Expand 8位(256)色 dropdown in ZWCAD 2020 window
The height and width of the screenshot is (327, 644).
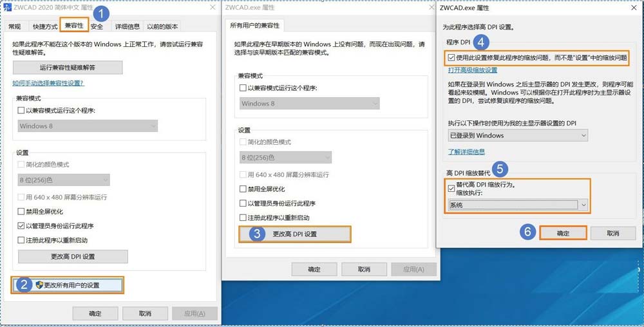(64, 180)
